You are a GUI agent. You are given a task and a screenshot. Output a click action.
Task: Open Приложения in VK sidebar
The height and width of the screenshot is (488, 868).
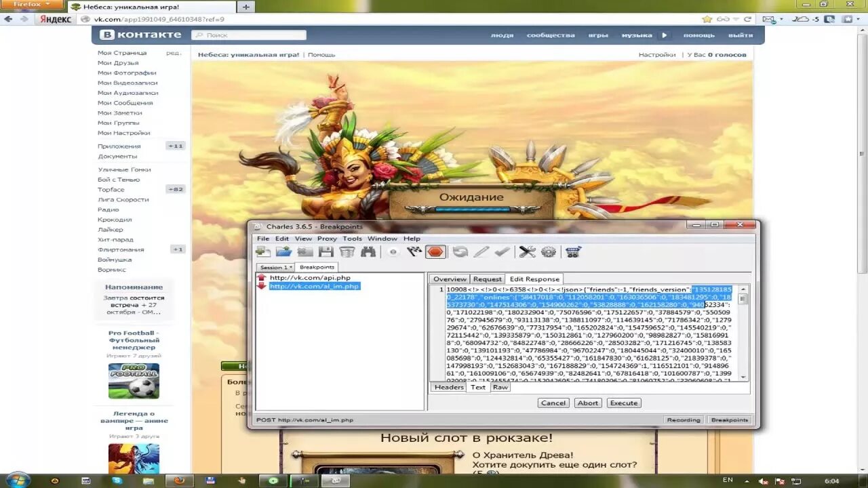[x=119, y=146]
